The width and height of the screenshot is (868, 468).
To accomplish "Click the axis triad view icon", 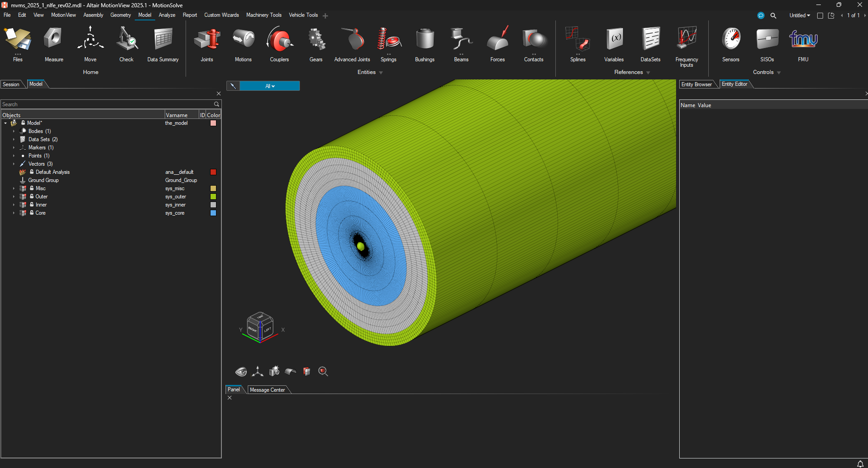I will pyautogui.click(x=258, y=372).
